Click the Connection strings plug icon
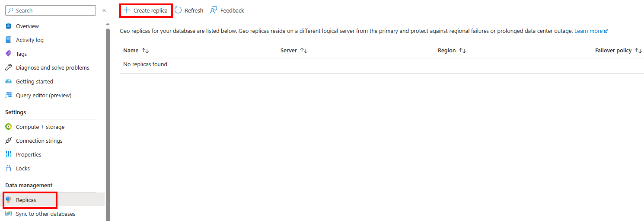644x221 pixels. click(8, 141)
